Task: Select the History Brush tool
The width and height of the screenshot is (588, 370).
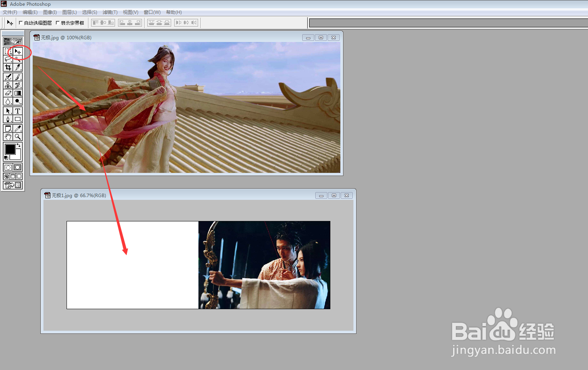Action: [18, 85]
